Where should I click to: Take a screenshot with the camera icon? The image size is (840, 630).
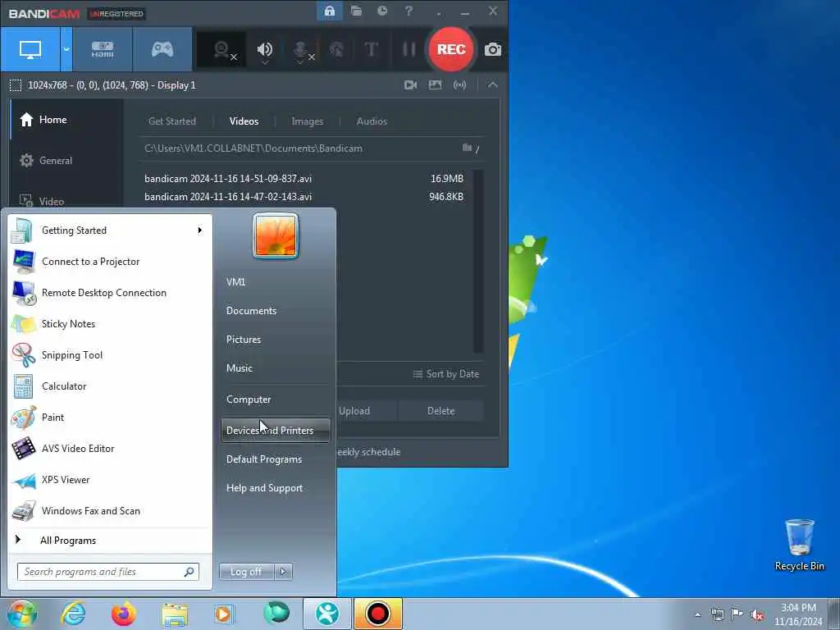click(493, 50)
